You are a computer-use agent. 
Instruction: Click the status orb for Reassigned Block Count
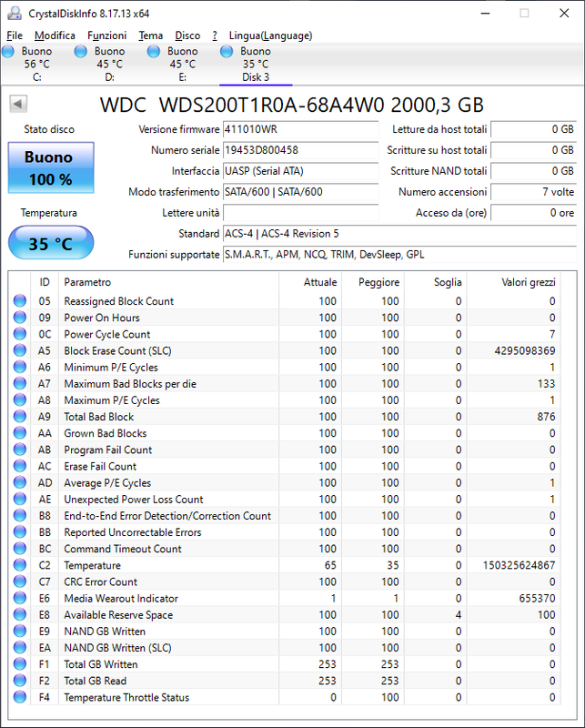tap(20, 301)
